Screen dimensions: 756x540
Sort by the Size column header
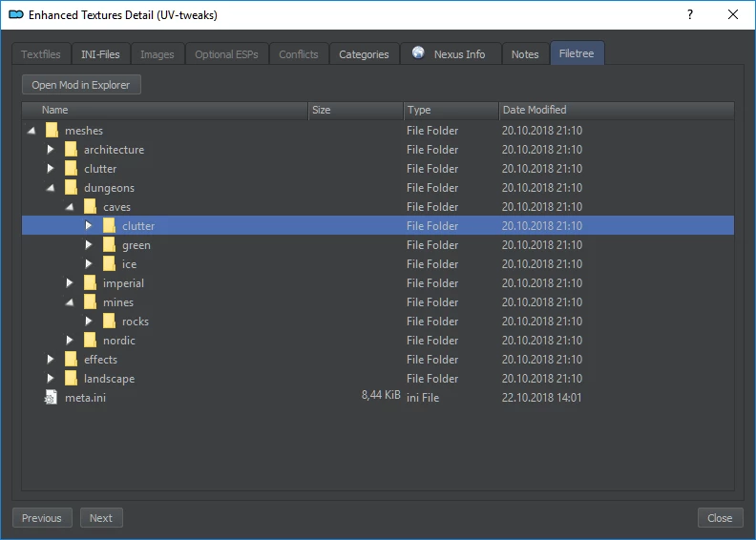point(356,110)
